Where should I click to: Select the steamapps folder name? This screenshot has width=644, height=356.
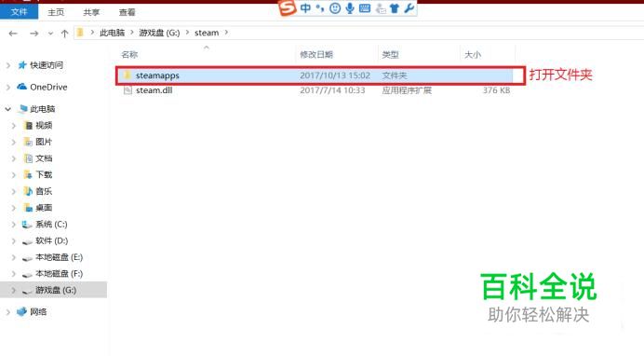[157, 75]
